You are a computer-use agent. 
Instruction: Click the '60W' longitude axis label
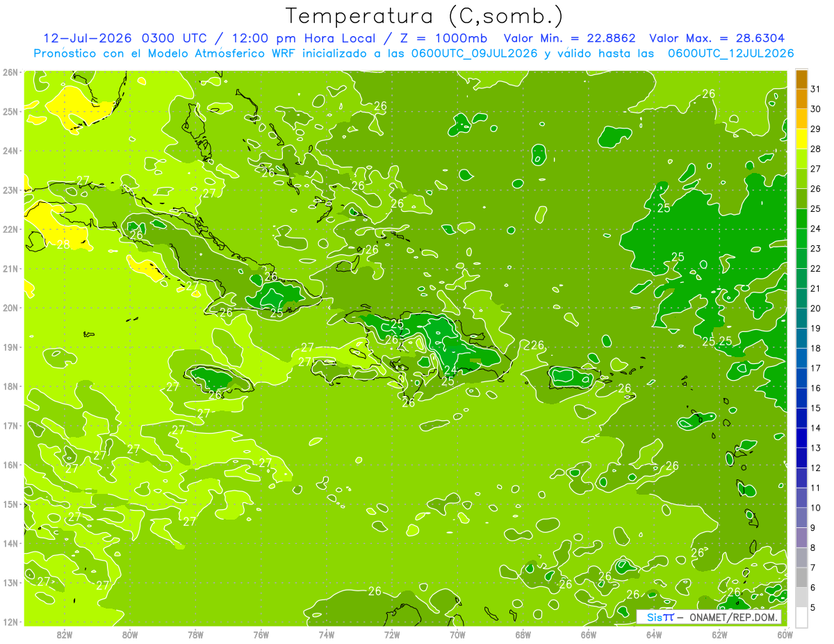(785, 634)
